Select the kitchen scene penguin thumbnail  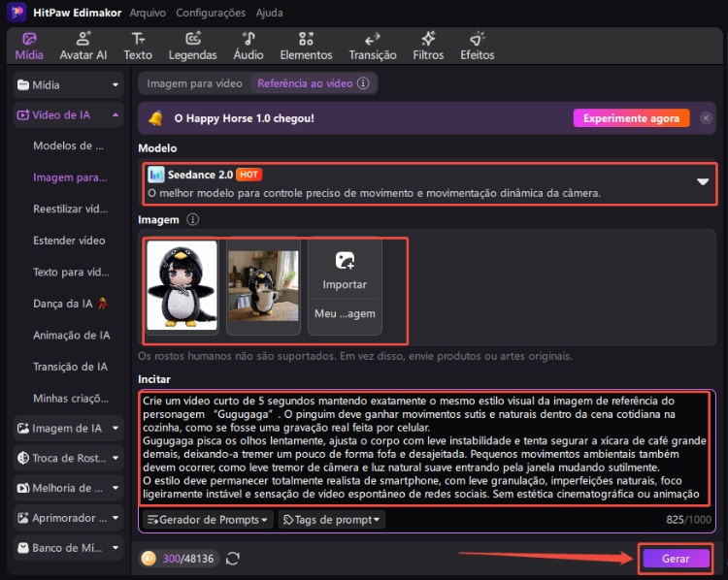pyautogui.click(x=263, y=286)
